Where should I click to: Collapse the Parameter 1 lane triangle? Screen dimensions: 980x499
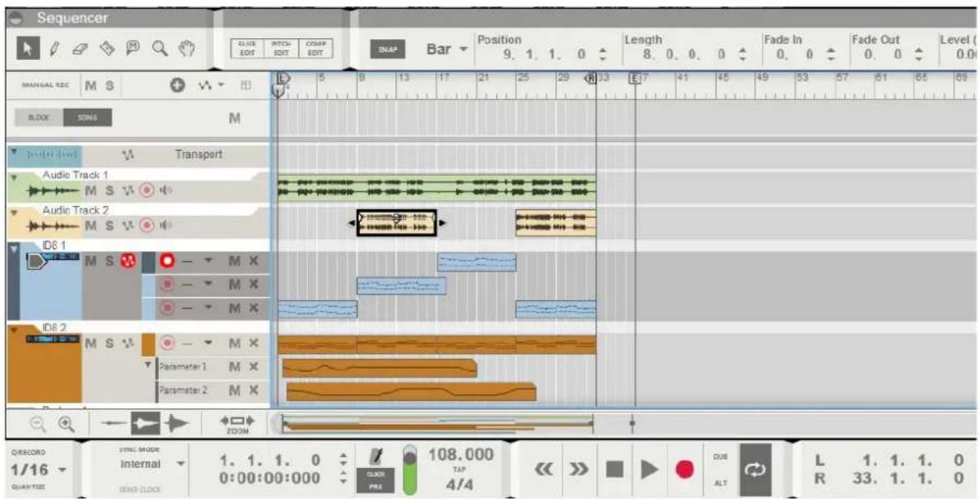(x=148, y=364)
